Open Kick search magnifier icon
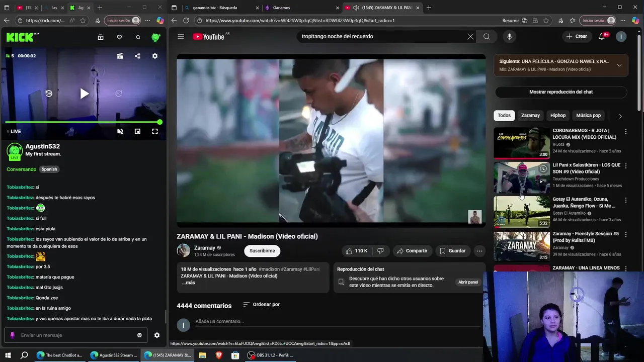The width and height of the screenshot is (644, 362). [x=138, y=37]
